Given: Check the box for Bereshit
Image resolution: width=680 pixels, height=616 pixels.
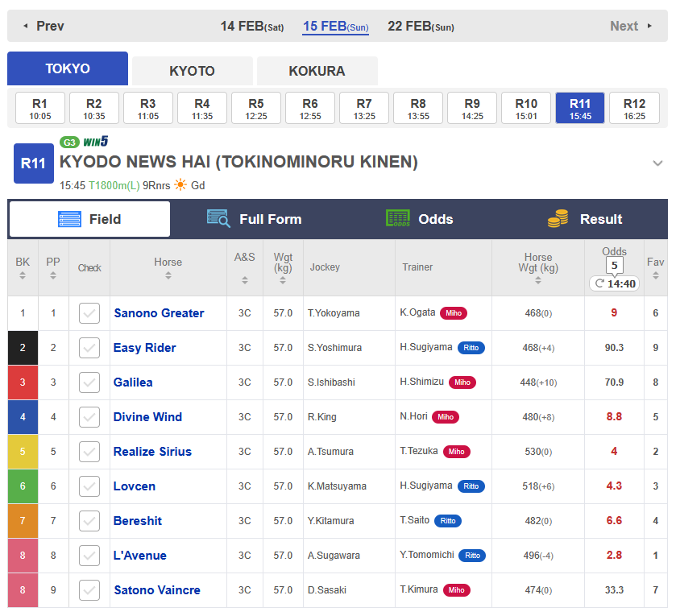Looking at the screenshot, I should pyautogui.click(x=89, y=521).
